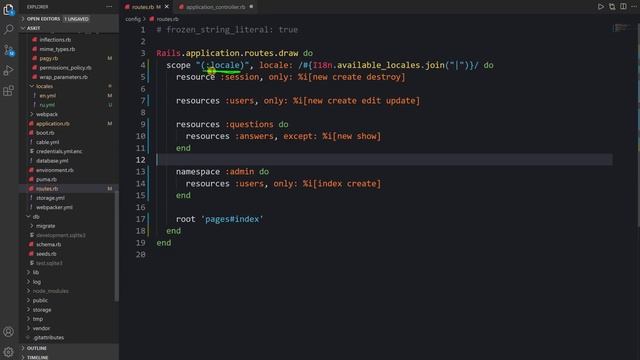640x360 pixels.
Task: Open the editor More Actions ellipsis
Action: [634, 7]
